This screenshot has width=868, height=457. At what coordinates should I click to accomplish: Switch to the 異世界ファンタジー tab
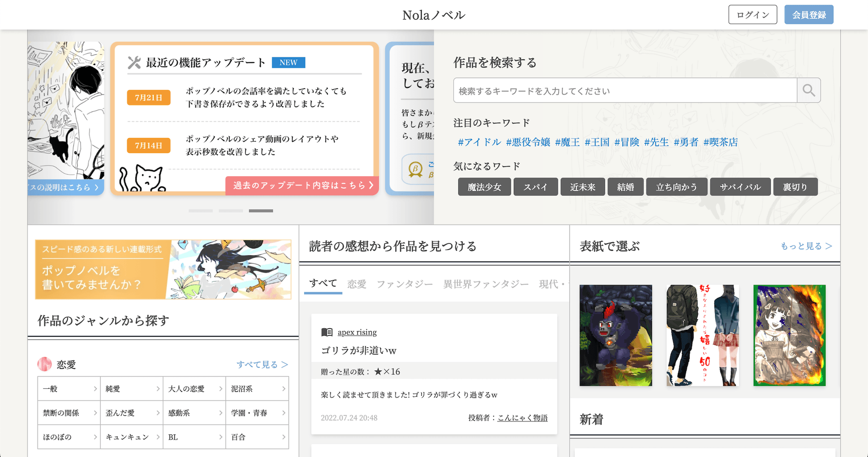(486, 284)
